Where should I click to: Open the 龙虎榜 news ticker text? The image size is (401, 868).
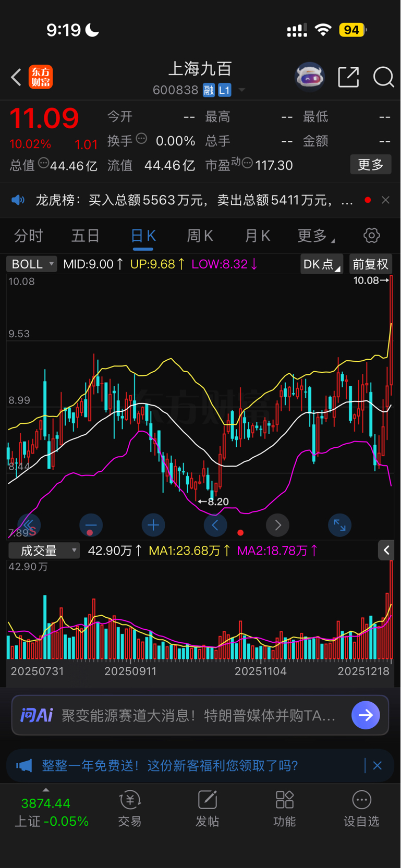(194, 200)
